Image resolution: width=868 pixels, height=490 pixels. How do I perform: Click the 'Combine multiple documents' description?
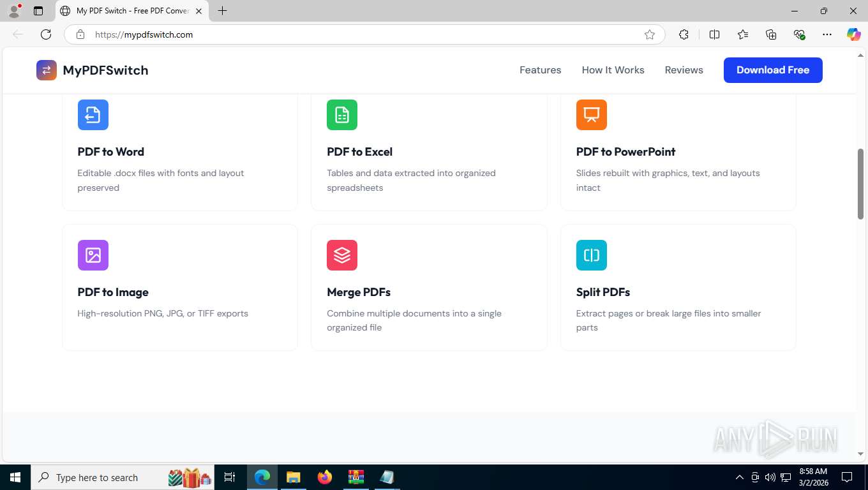click(414, 320)
